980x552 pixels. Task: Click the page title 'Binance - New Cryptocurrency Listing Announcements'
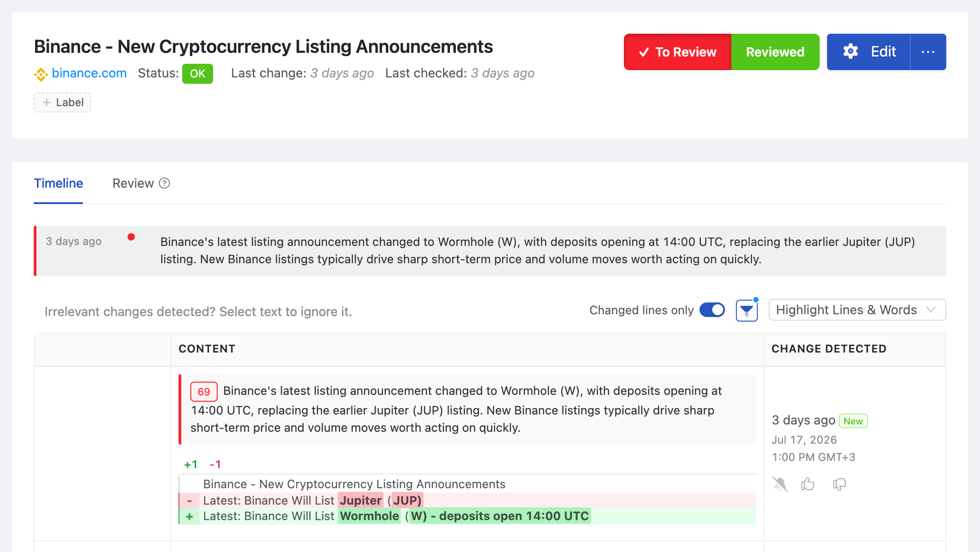pyautogui.click(x=263, y=47)
